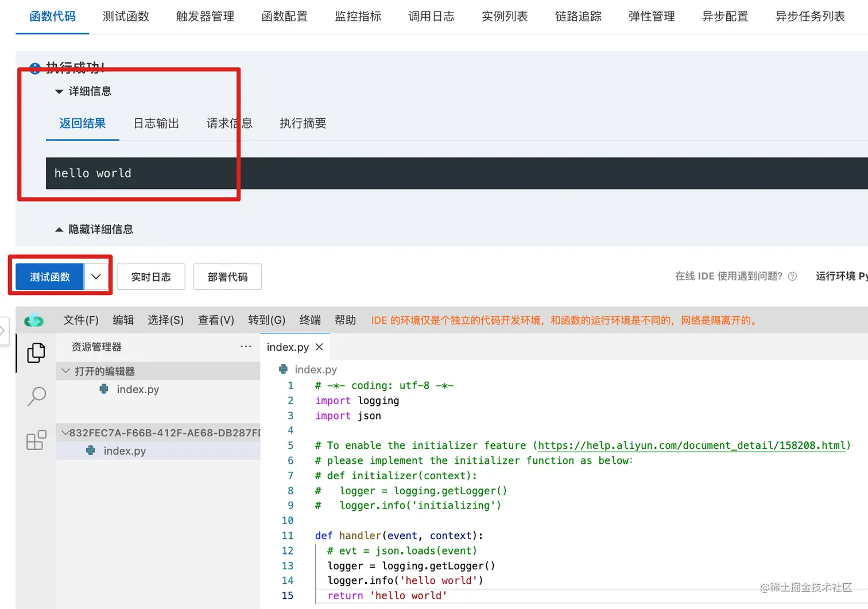Open the 异步配置 tab

tap(725, 16)
